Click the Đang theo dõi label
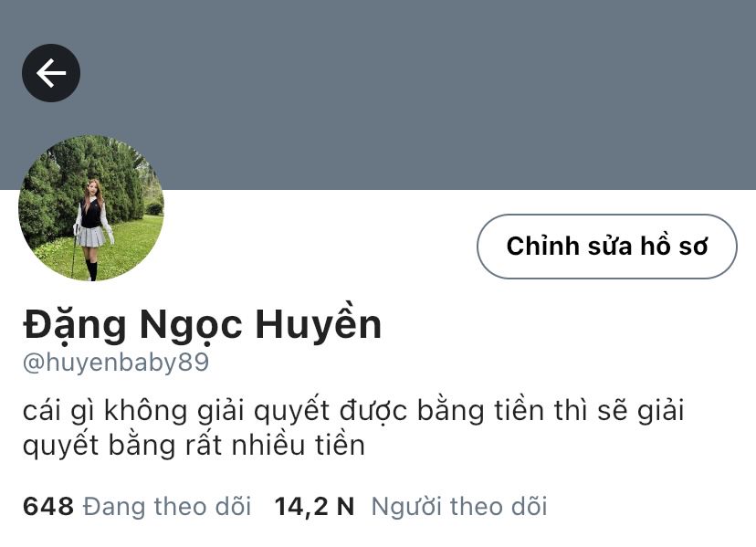This screenshot has height=547, width=756. [167, 507]
